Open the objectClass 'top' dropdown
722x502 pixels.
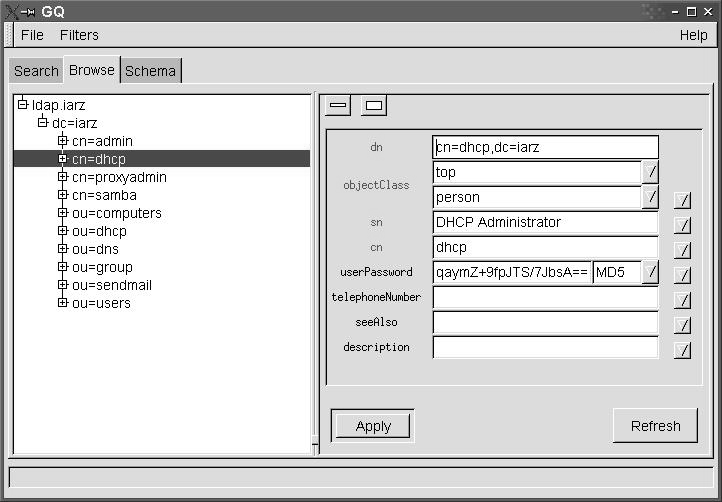click(650, 172)
